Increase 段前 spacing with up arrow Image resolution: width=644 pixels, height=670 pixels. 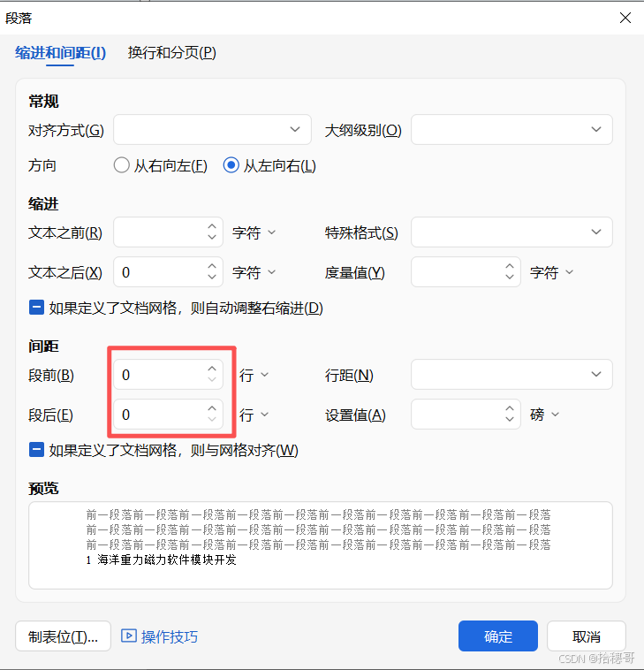click(212, 369)
